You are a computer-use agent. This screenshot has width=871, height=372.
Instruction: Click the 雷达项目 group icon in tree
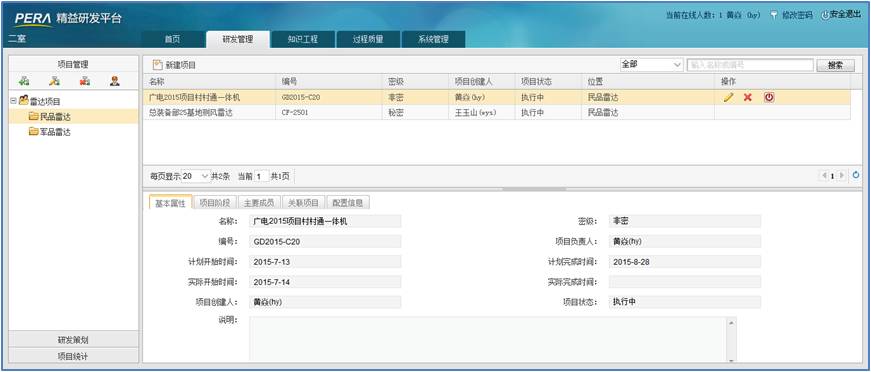23,101
